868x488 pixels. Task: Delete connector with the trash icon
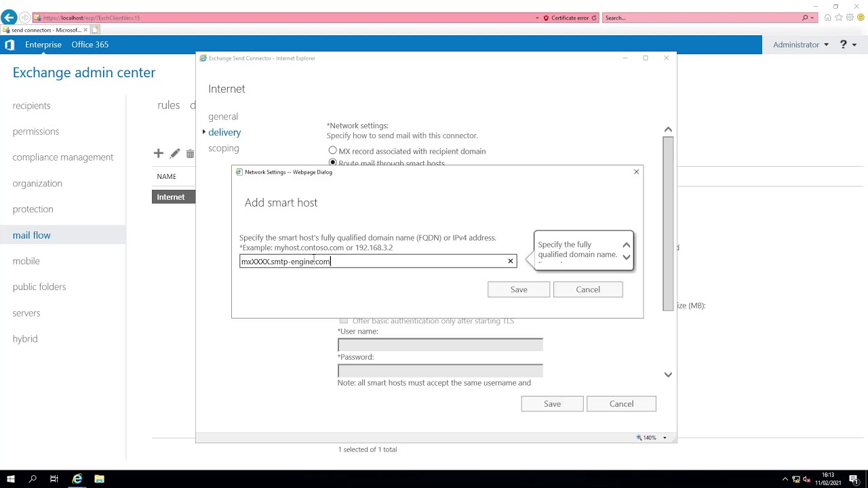[x=190, y=154]
